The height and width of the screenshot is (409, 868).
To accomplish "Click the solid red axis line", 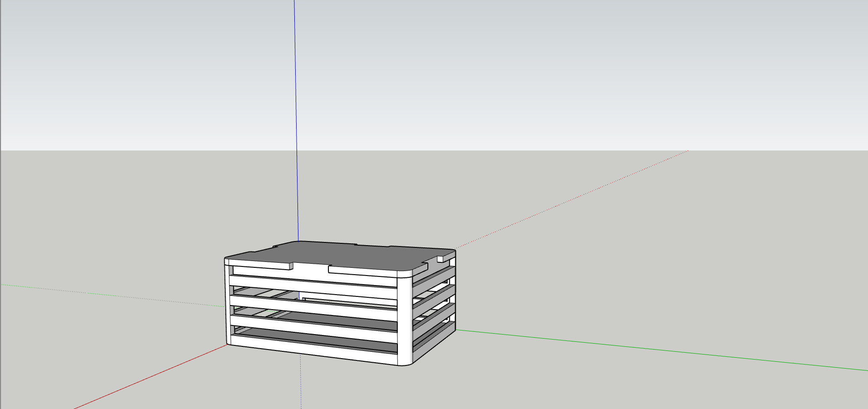I will 151,377.
